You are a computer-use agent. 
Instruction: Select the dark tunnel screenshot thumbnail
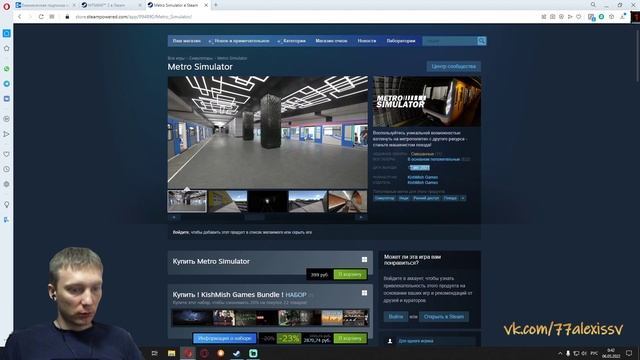point(267,201)
